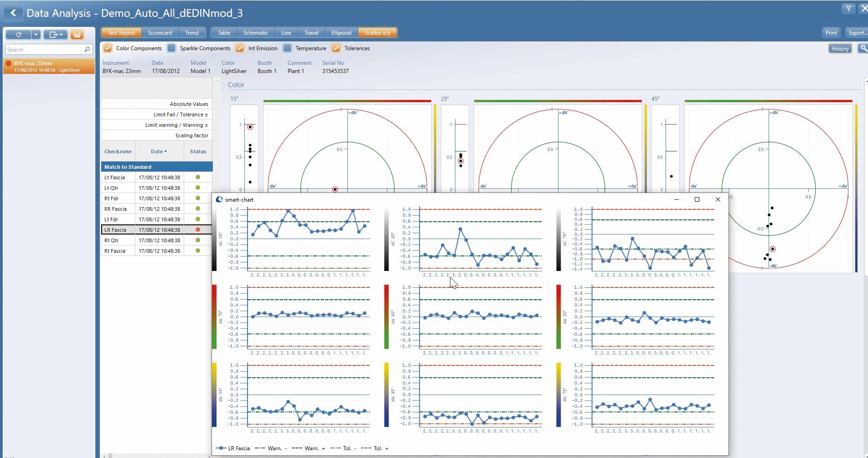Switch to the Scorecard tab
Screen dimensions: 868x458
(160, 33)
